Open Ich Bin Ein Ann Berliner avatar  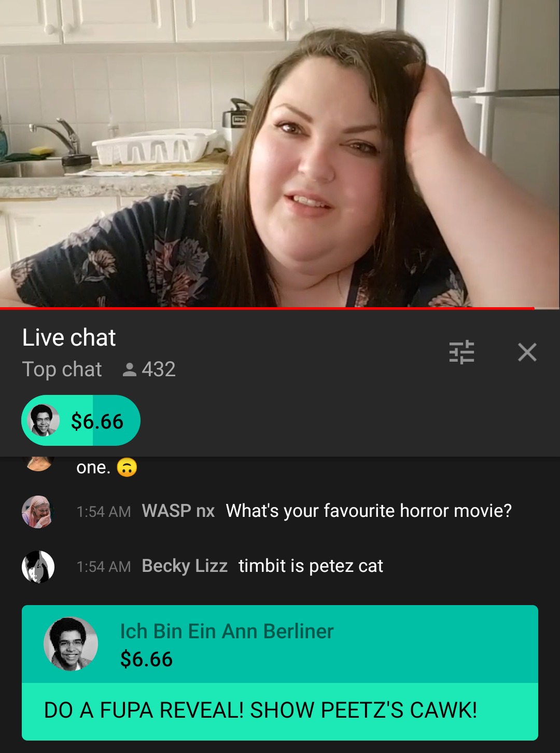(x=71, y=644)
